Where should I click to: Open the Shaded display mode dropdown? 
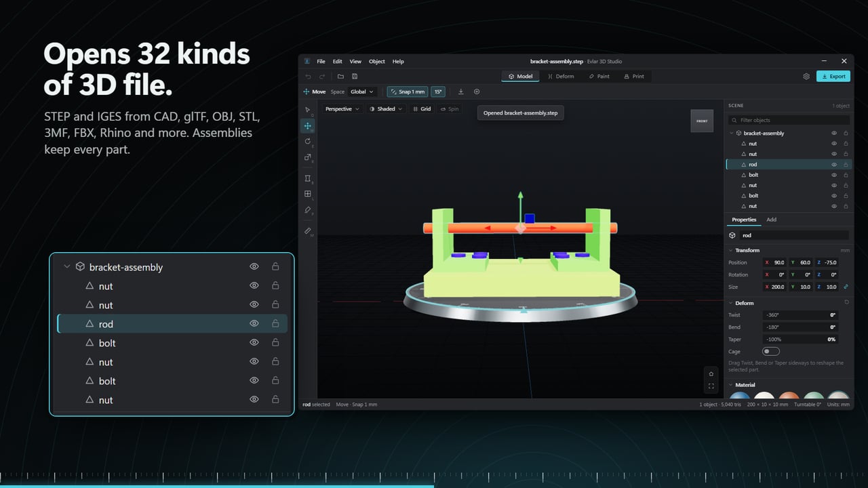(386, 108)
